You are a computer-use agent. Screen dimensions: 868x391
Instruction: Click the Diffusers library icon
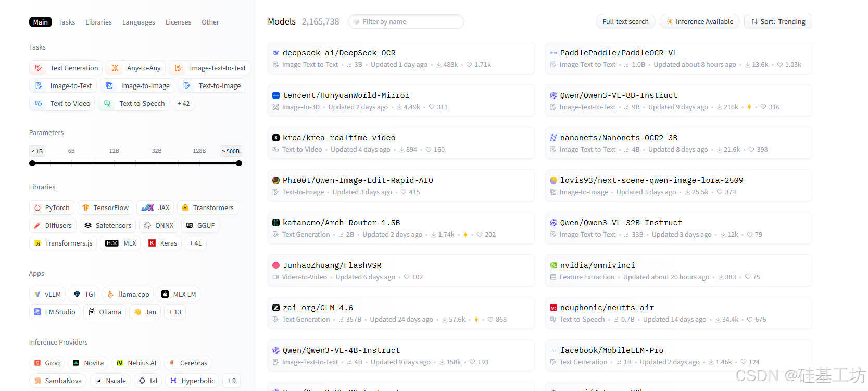coord(37,225)
